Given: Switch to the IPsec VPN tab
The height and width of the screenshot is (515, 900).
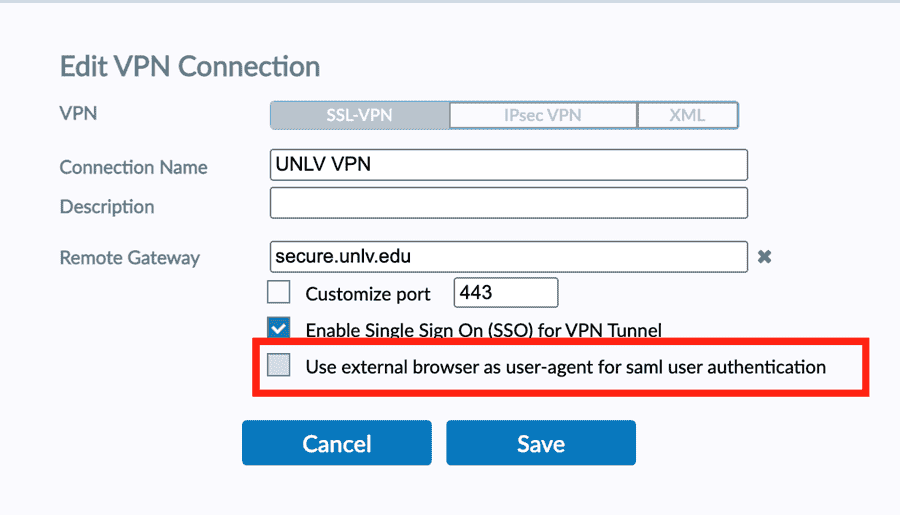Looking at the screenshot, I should pyautogui.click(x=543, y=115).
